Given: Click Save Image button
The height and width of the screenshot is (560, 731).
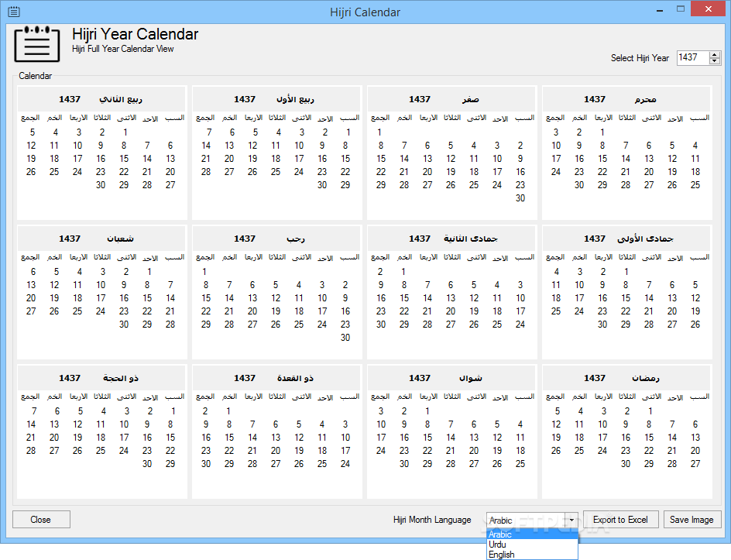Looking at the screenshot, I should [692, 520].
